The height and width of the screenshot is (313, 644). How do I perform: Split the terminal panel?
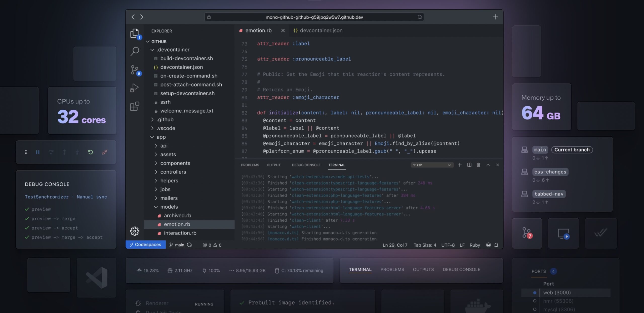click(x=469, y=165)
